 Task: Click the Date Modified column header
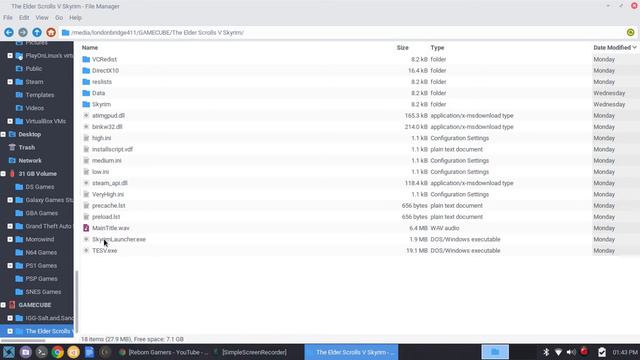(615, 48)
